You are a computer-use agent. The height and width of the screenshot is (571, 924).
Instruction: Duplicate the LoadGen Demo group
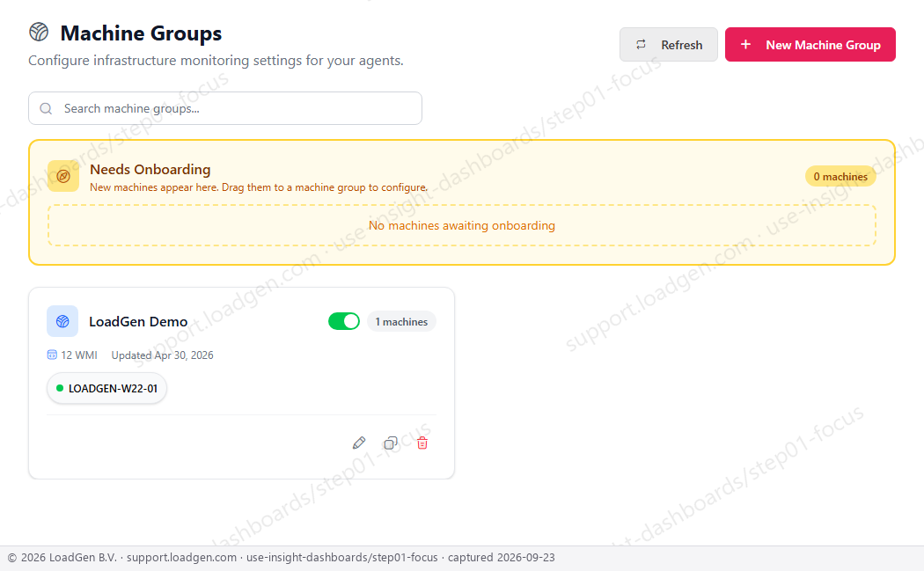[x=391, y=443]
